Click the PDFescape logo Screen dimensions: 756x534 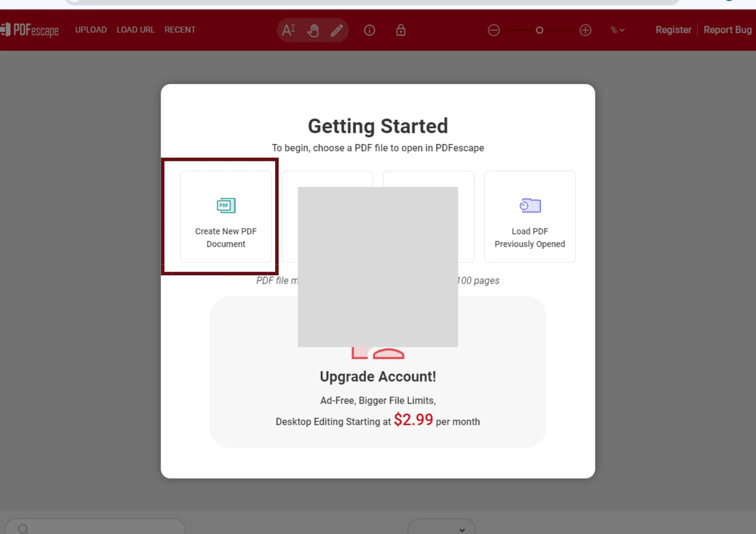click(x=29, y=30)
